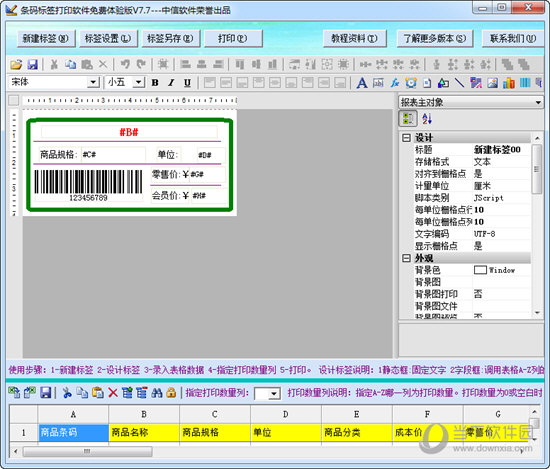The image size is (550, 469).
Task: Click the 标题 property value 新建标签00
Action: pos(502,150)
